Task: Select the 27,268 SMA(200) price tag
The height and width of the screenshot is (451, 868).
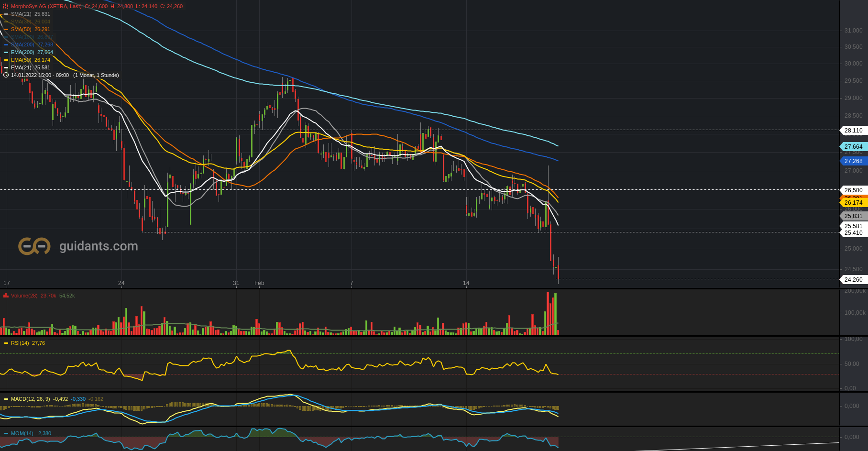Action: click(x=853, y=161)
